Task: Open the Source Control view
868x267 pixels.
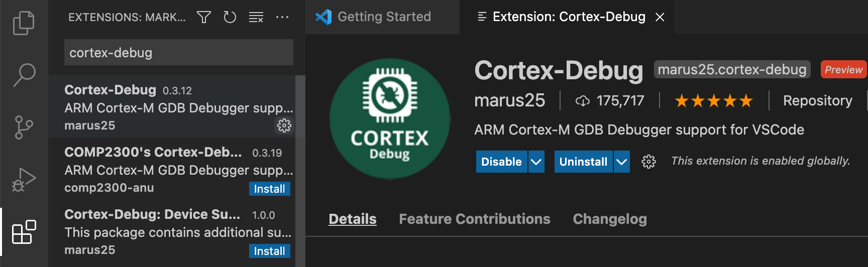Action: pos(24,127)
